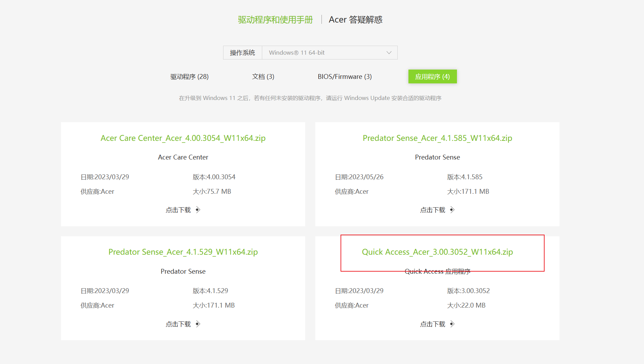Click 供应商:Acer in Predator Sense 4.1.529 card
The image size is (644, 364).
pyautogui.click(x=97, y=305)
